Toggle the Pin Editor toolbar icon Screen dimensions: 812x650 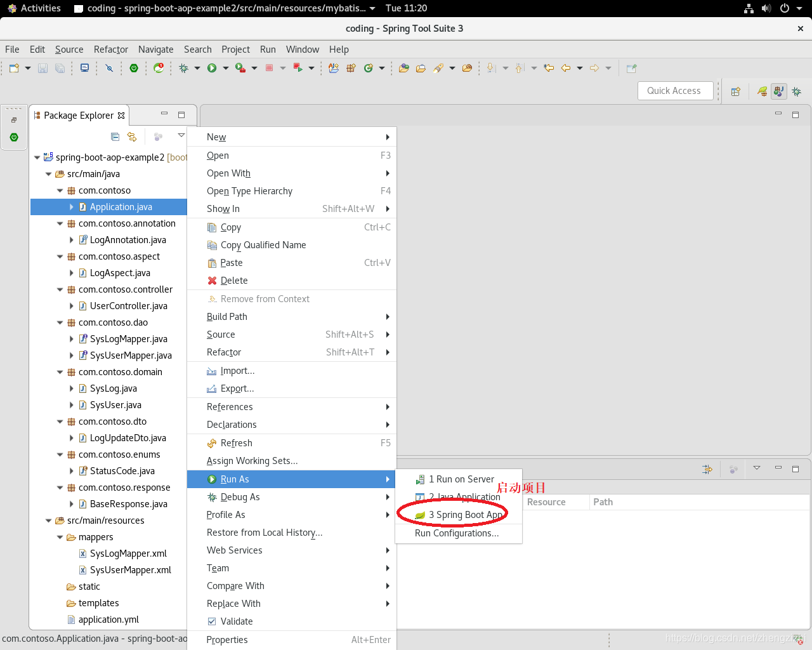tap(631, 68)
